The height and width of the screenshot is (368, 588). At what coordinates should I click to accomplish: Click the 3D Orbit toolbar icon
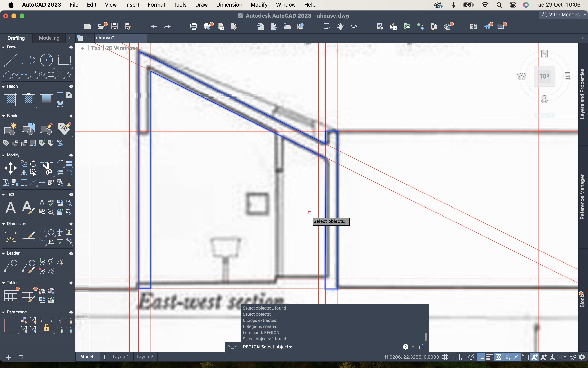point(354,26)
